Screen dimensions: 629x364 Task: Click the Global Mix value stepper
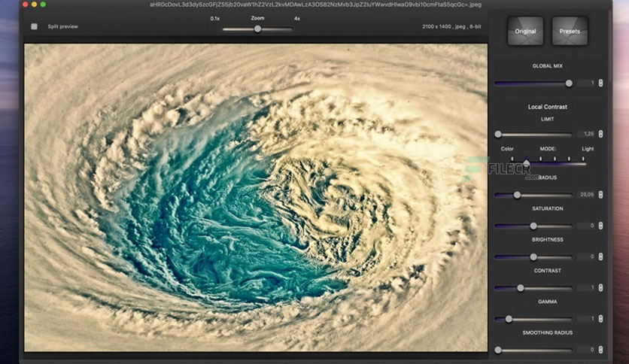(x=600, y=83)
